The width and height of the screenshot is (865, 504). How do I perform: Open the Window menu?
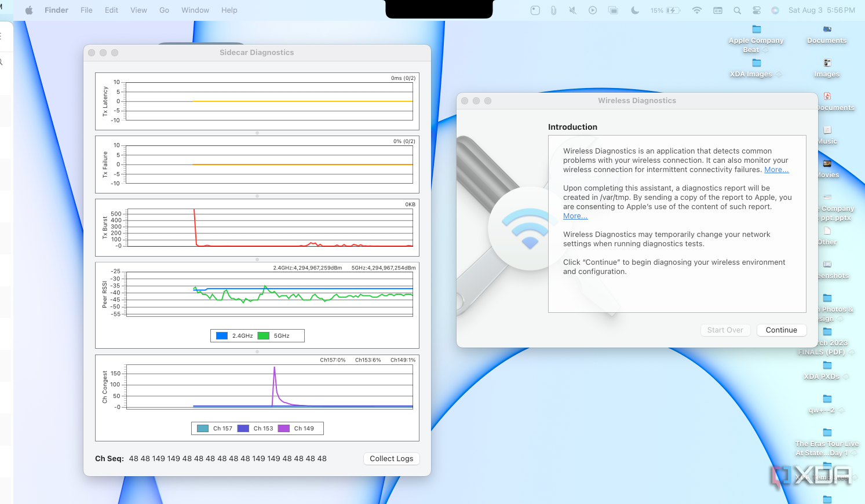click(195, 10)
